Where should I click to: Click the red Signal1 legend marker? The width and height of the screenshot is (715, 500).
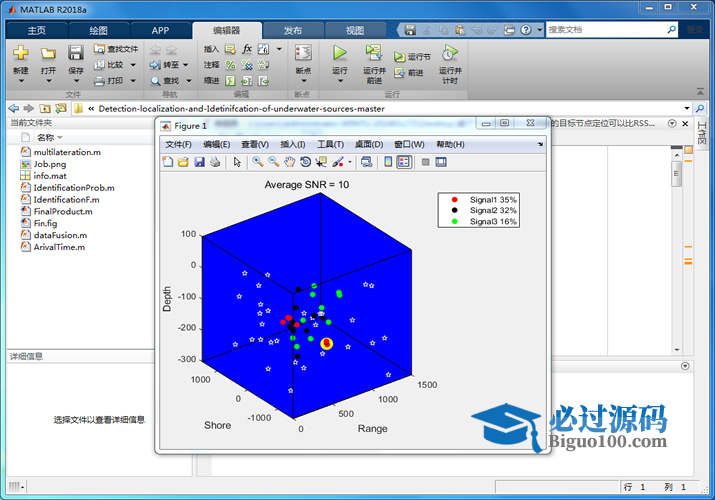pyautogui.click(x=455, y=200)
